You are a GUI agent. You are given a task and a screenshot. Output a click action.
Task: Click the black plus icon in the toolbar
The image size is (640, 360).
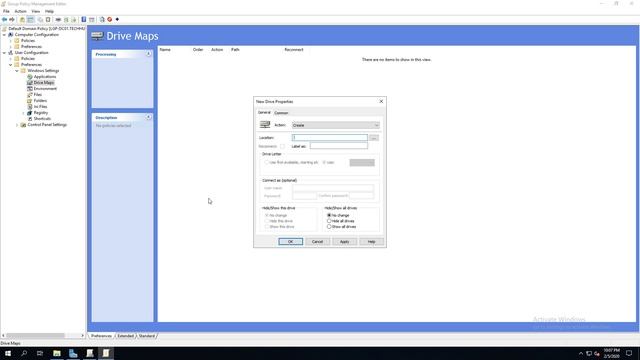click(117, 20)
